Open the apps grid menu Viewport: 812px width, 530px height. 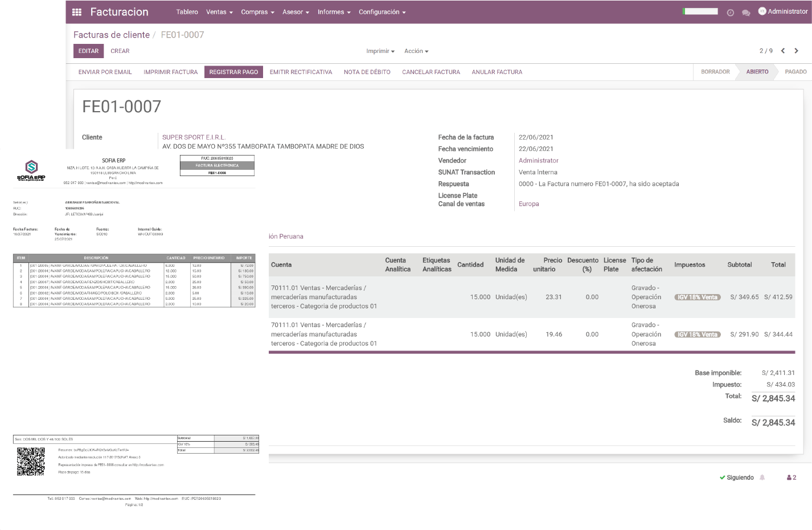(76, 11)
